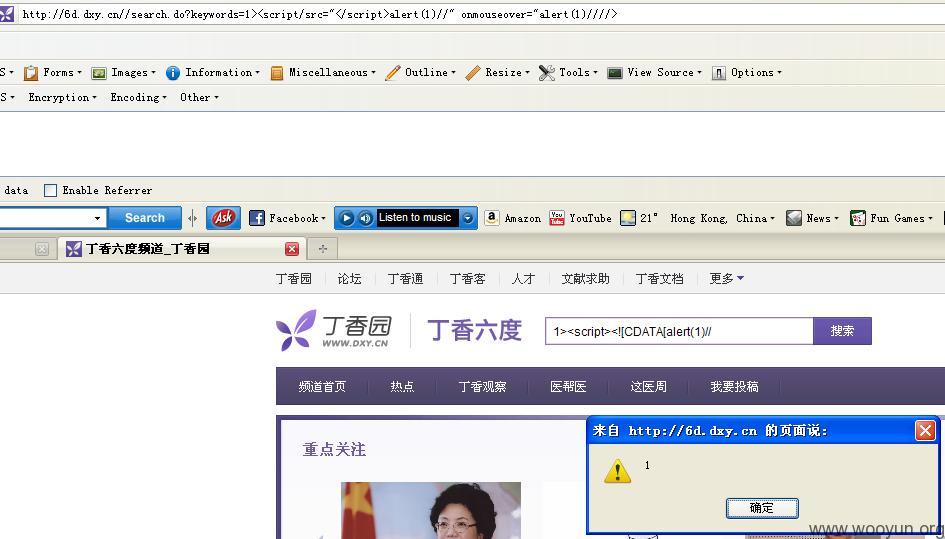Open the 丁香通 link
Image resolution: width=945 pixels, height=539 pixels.
405,279
